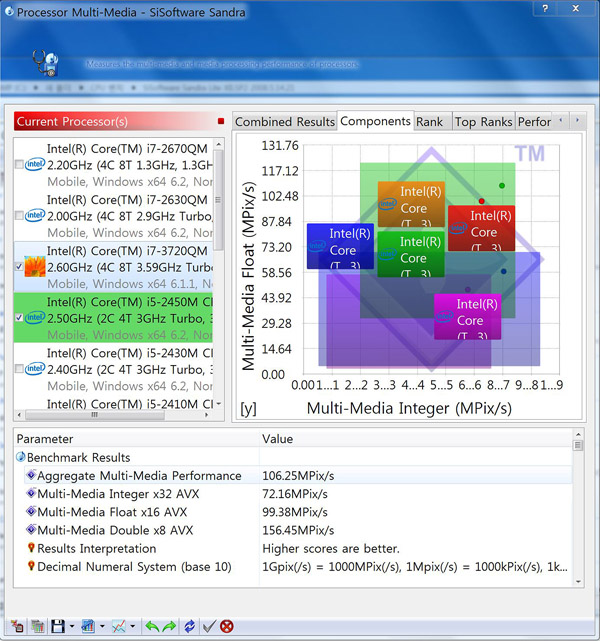Click the Sandra logo icon in title bar
600x641 pixels.
coord(9,11)
